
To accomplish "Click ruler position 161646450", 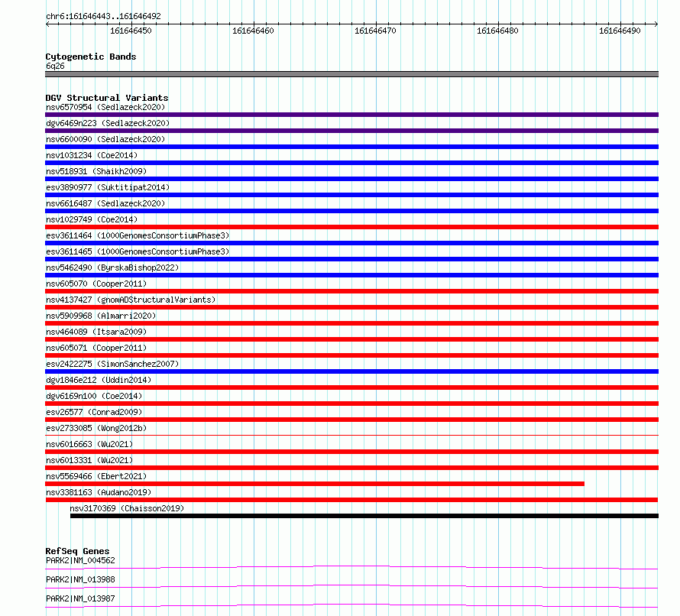I will pos(131,31).
